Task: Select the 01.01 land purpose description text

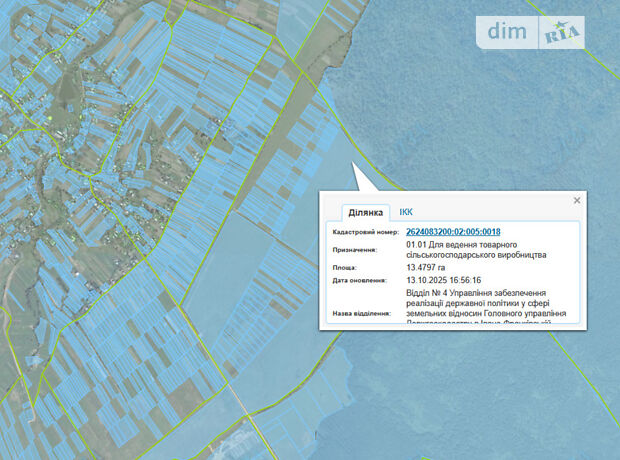Action: click(x=476, y=250)
